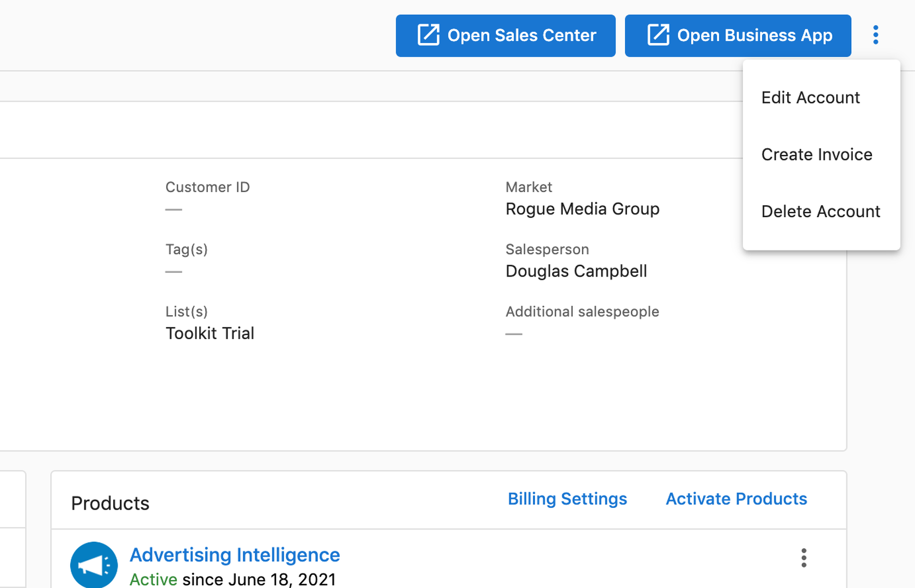Click the external-link icon in Open Sales Center
Image resolution: width=915 pixels, height=588 pixels.
(x=428, y=35)
